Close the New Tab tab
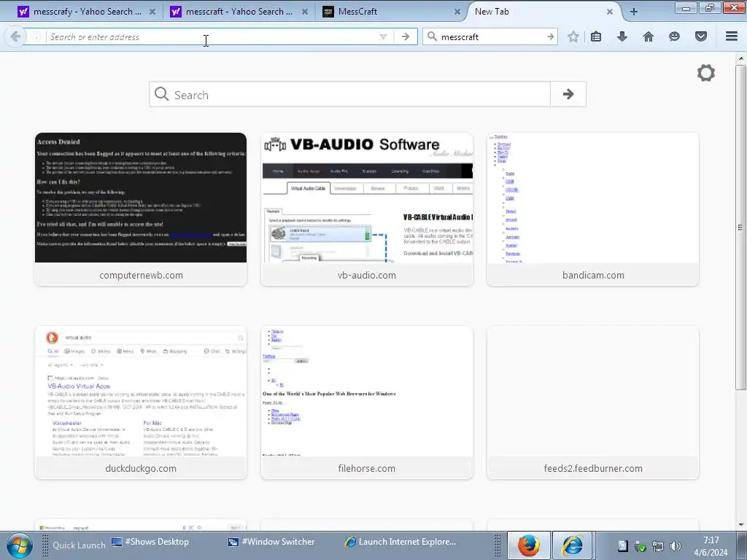This screenshot has width=747, height=560. (610, 12)
